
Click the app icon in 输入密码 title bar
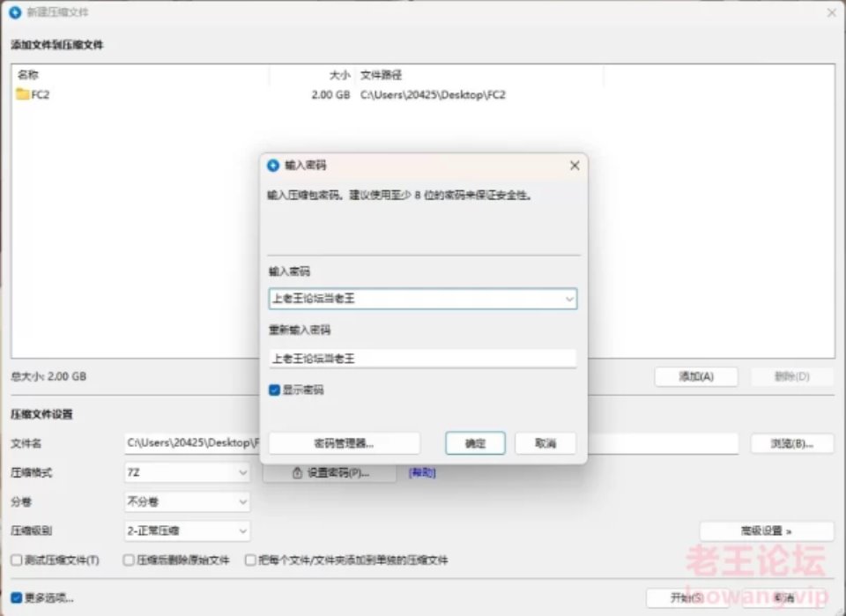[273, 166]
